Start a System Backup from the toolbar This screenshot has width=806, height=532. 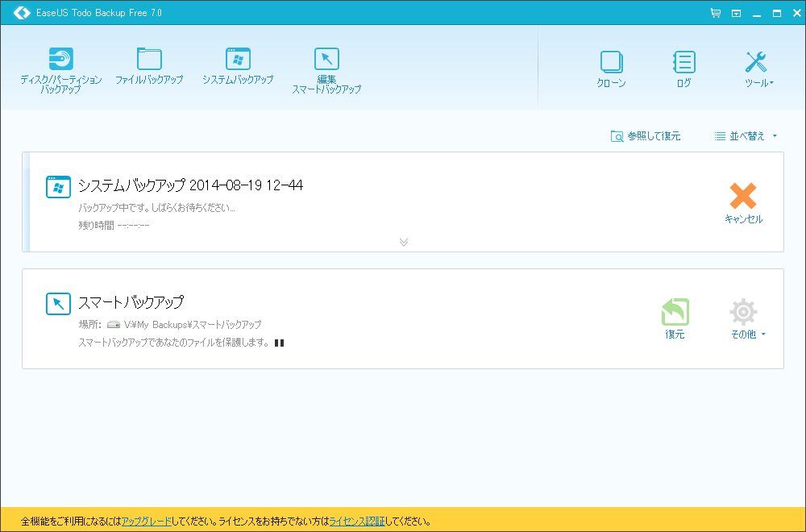237,66
